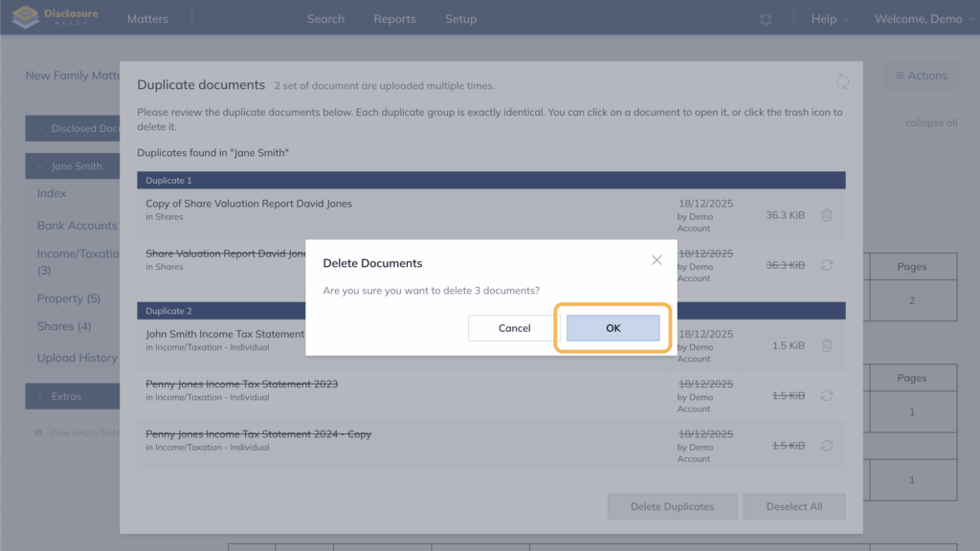The width and height of the screenshot is (980, 551).
Task: Toggle show empty folders eye icon
Action: (x=38, y=432)
